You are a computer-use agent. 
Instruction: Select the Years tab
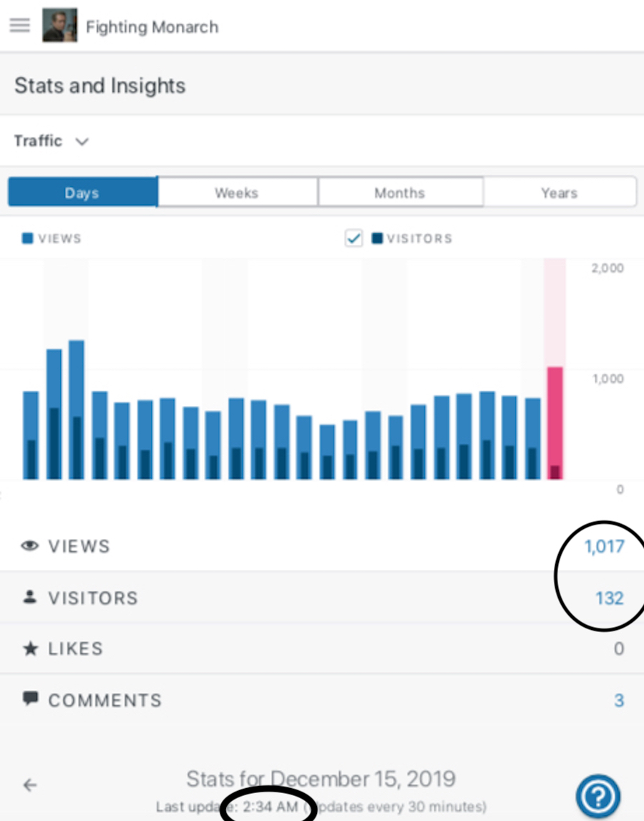coord(560,192)
